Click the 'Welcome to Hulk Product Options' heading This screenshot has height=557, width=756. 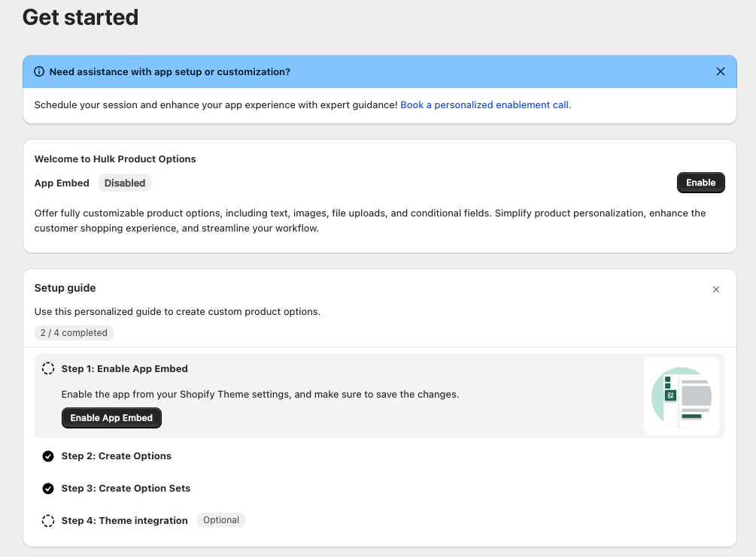115,159
